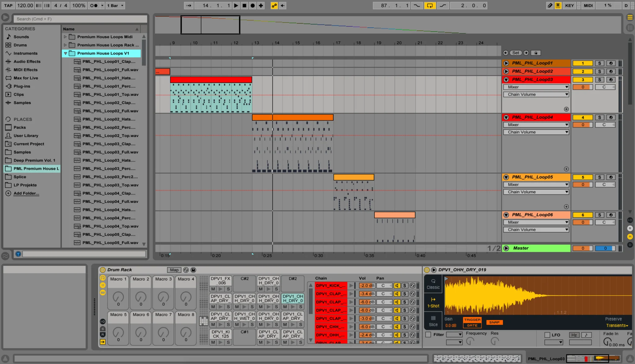Collapse the Premium House Loops V1 folder
This screenshot has width=635, height=364.
[65, 53]
